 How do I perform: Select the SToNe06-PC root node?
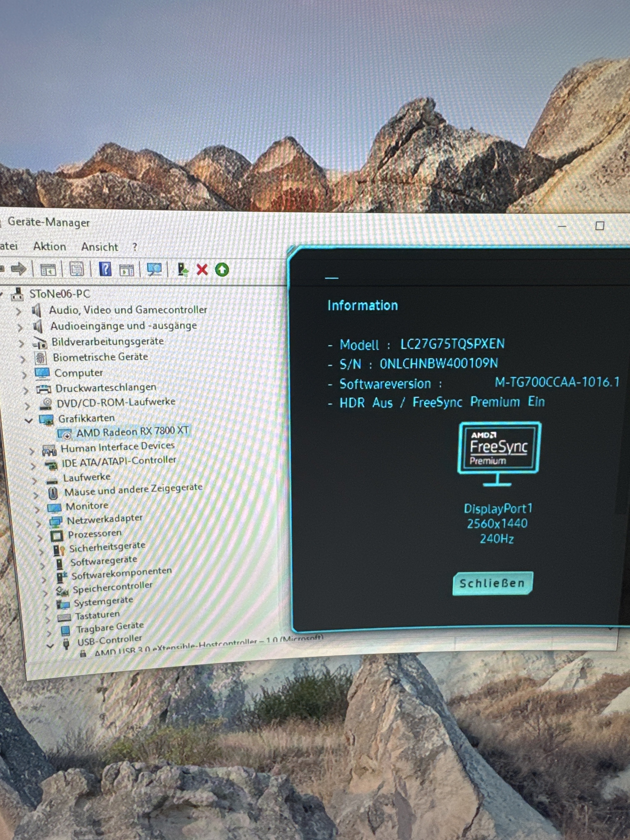click(x=59, y=294)
